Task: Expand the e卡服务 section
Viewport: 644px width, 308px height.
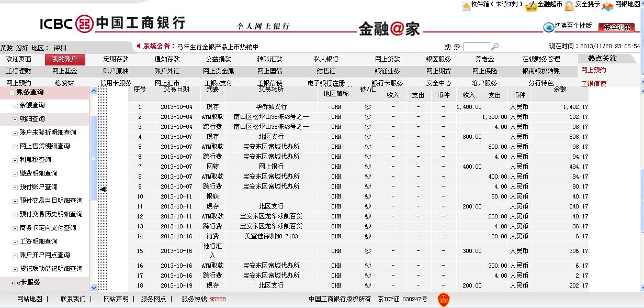Action: point(13,283)
